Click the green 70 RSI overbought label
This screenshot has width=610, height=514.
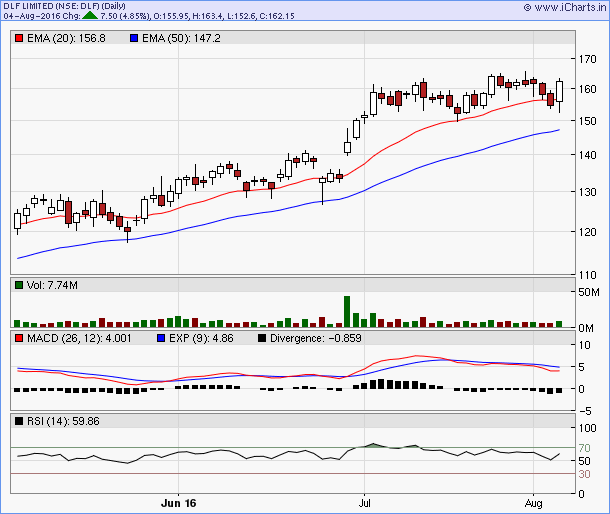point(584,448)
